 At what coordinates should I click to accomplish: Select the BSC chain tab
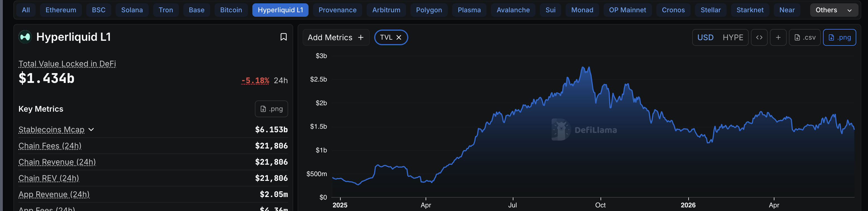[99, 10]
